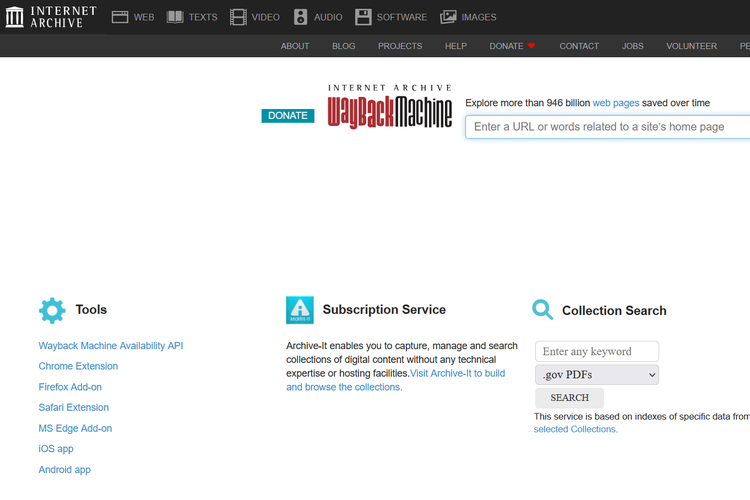The image size is (750, 500).
Task: Open the Safari Extension link
Action: point(73,407)
